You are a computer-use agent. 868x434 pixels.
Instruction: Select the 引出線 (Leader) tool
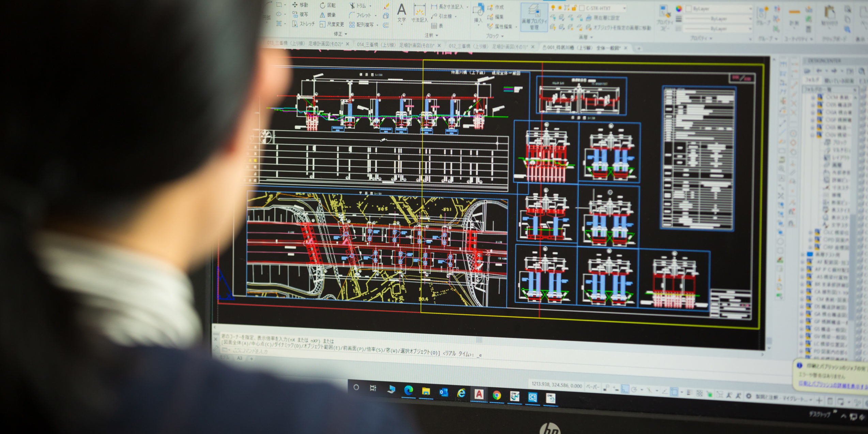(x=441, y=16)
